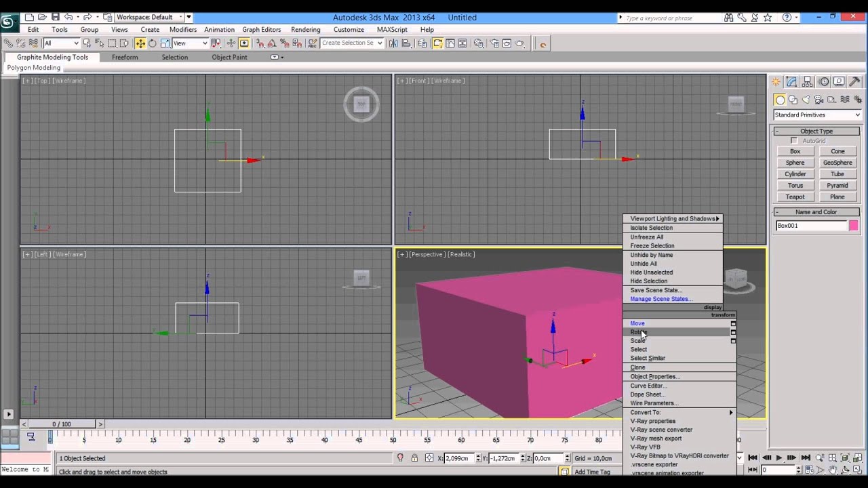Screen dimensions: 868x488
Task: Choose Object Properties in context menu
Action: (x=654, y=376)
